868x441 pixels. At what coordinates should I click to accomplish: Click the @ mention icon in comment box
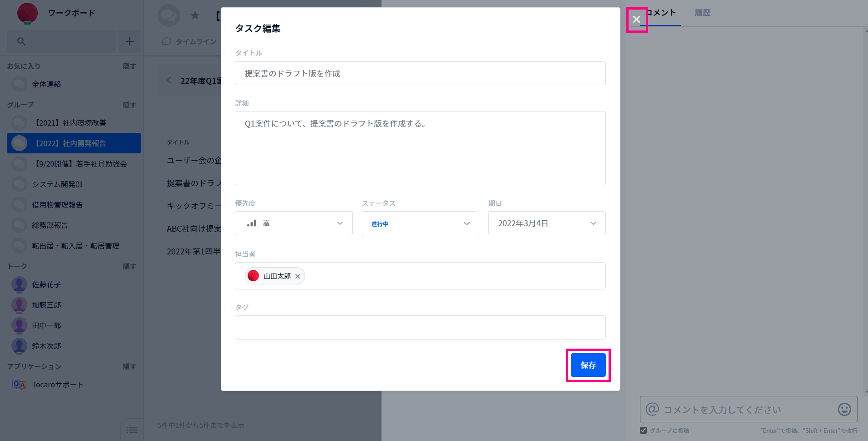click(x=652, y=409)
